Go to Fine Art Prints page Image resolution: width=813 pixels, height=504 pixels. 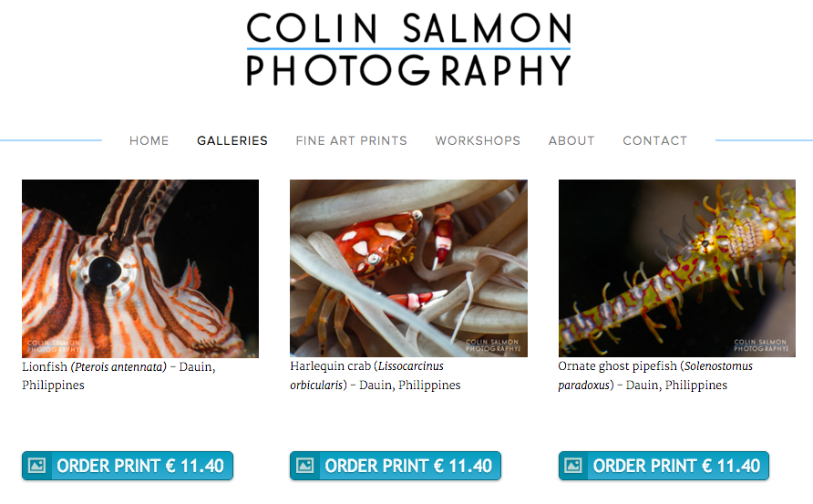[352, 140]
